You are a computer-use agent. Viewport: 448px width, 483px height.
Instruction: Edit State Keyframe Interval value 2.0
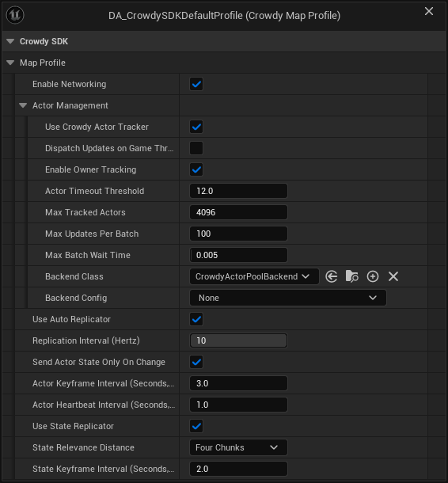pyautogui.click(x=238, y=469)
